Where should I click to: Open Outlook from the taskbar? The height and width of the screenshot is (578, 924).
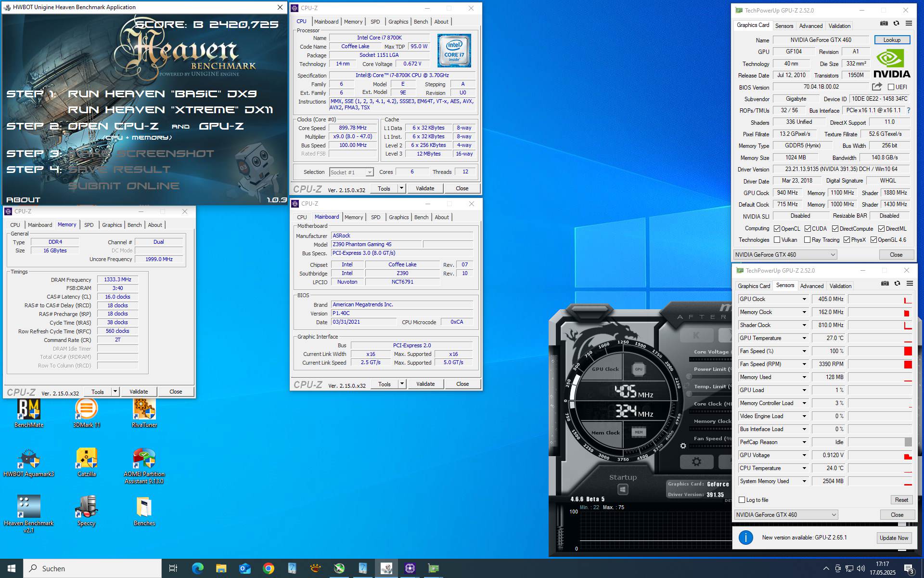[244, 568]
